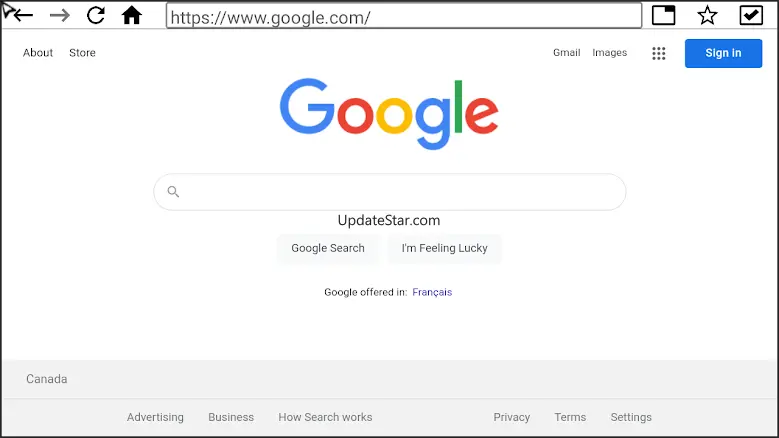
Task: Reload the page with refresh icon
Action: click(95, 15)
